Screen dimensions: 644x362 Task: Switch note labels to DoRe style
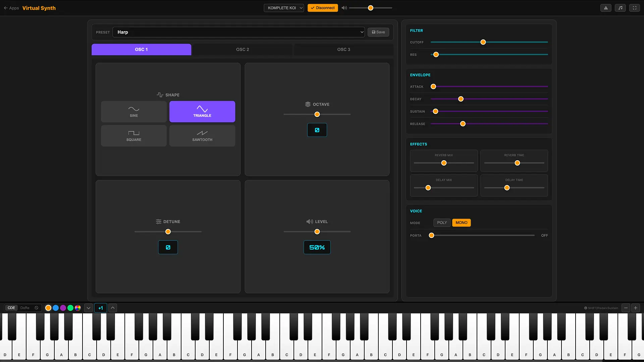(24, 308)
